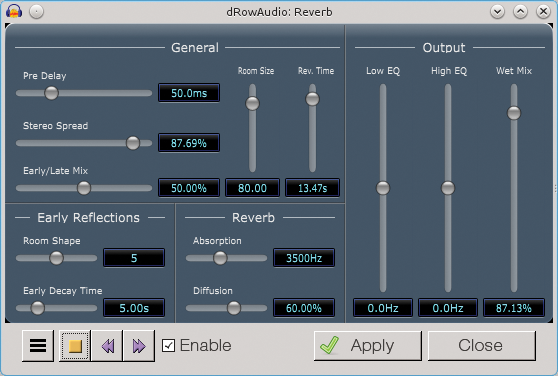Screen dimensions: 558x376
Task: Select the Early Decay Time field 5.00s
Action: point(134,308)
